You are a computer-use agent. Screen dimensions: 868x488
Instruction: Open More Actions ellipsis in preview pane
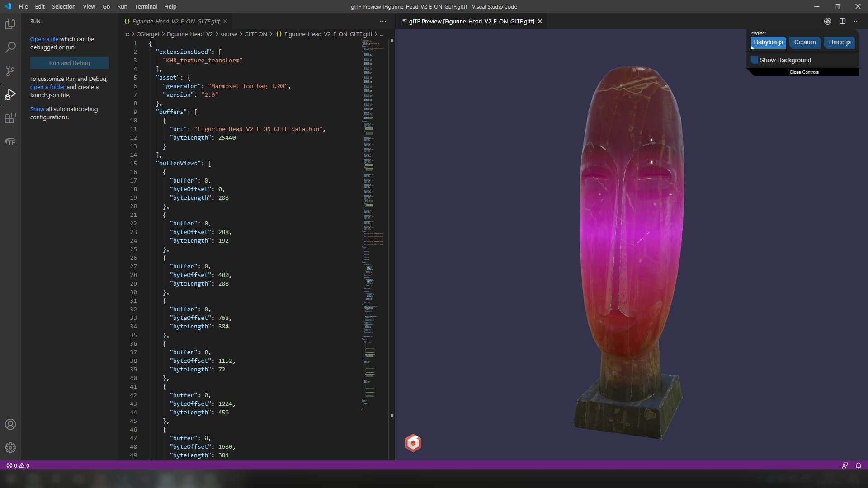click(x=857, y=21)
